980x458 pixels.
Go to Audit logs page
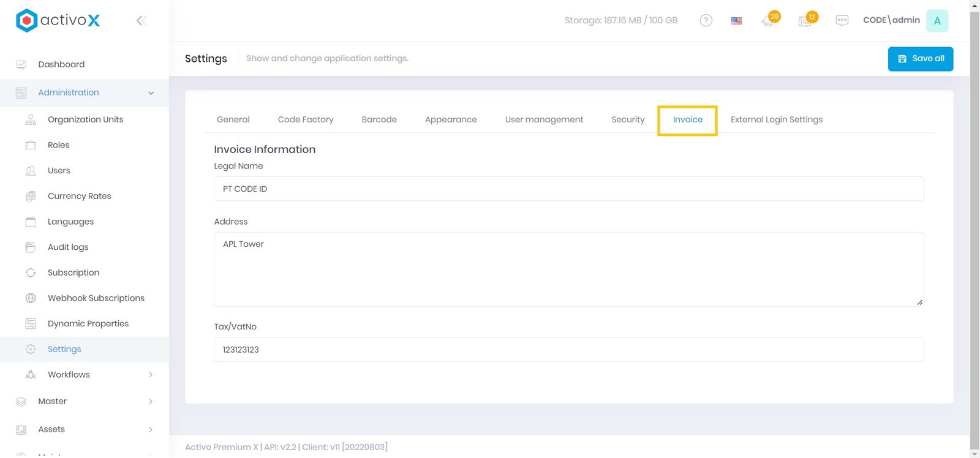[68, 247]
